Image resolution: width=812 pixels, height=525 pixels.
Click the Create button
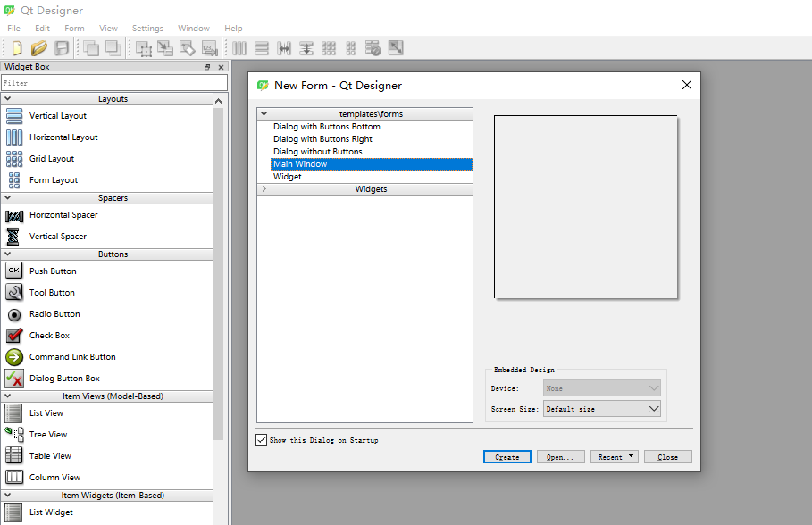coord(507,457)
